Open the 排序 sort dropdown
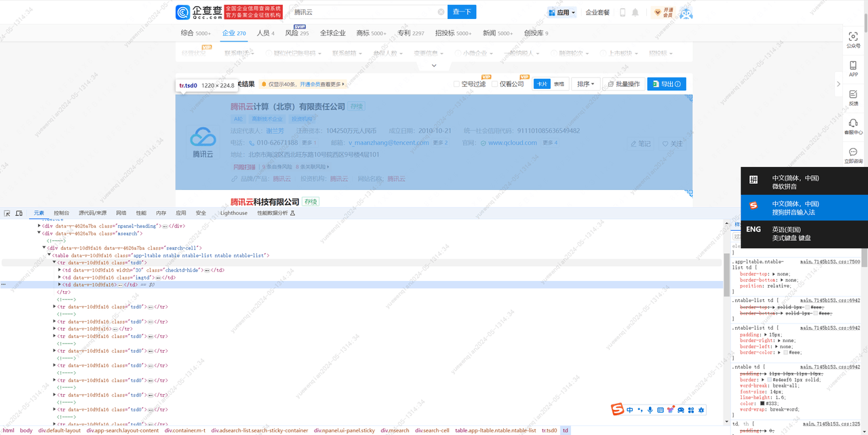This screenshot has height=435, width=868. [585, 83]
